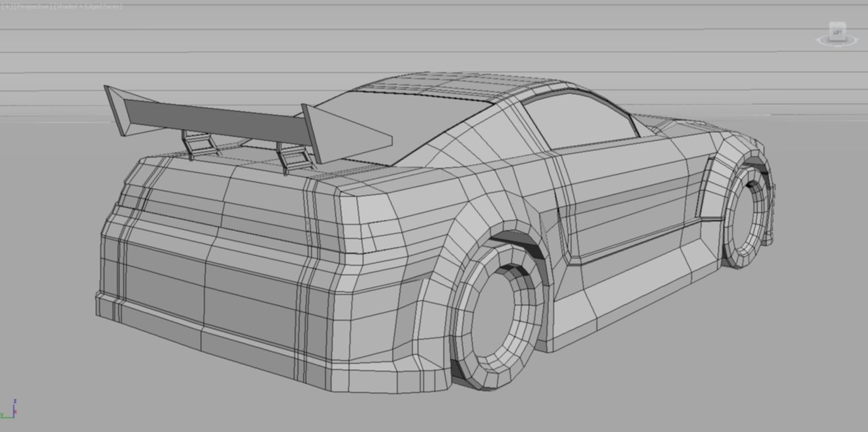Viewport: 868px width, 432px height.
Task: Select the front wheel of the car model
Action: (746, 217)
